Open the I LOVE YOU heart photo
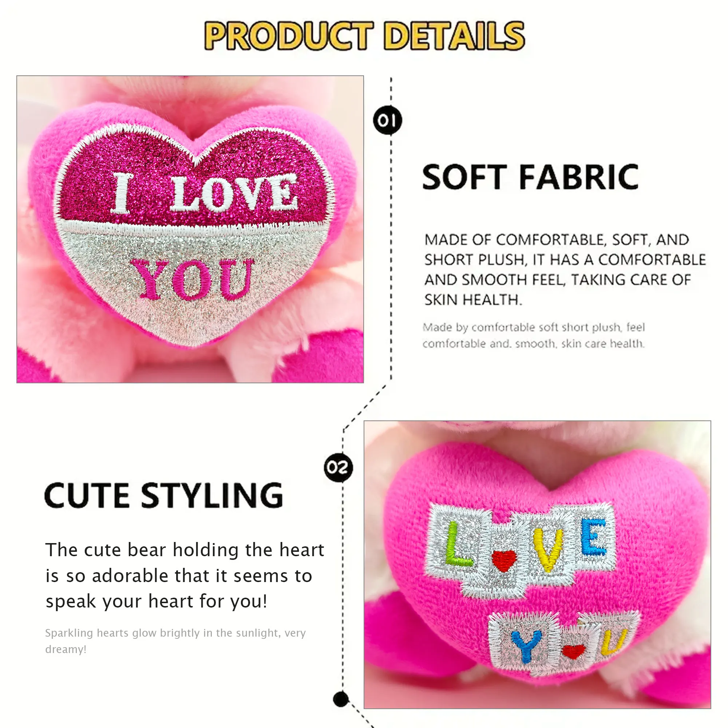Screen dimensions: 728x728 190,229
